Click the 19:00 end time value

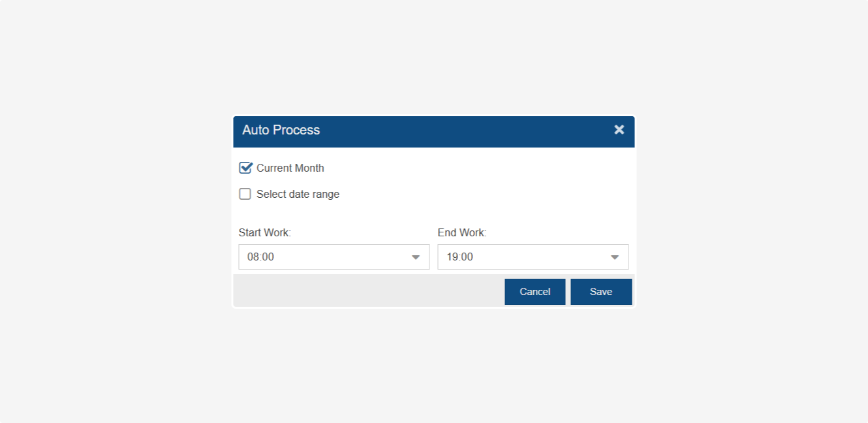pyautogui.click(x=460, y=257)
